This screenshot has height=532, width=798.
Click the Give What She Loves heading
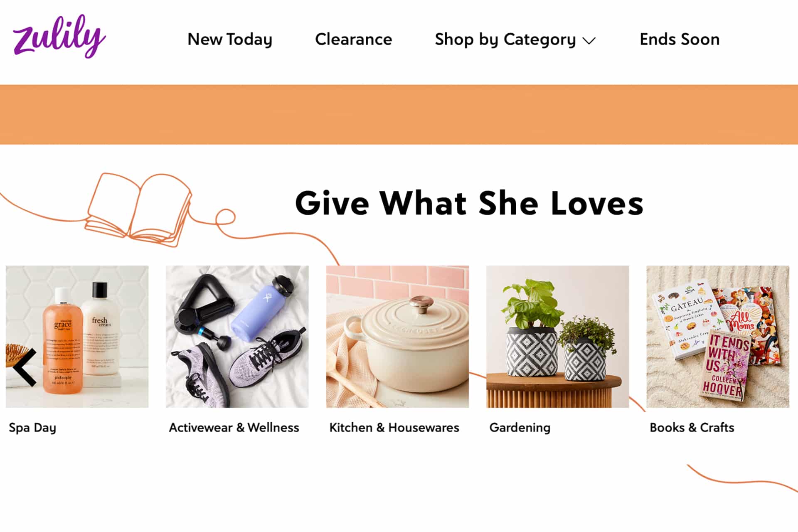click(469, 203)
